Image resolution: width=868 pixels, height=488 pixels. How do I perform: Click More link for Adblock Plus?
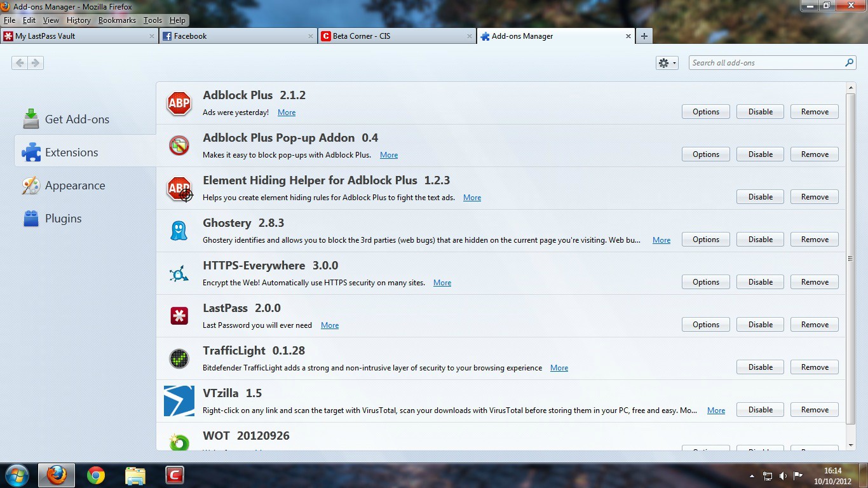pyautogui.click(x=287, y=112)
